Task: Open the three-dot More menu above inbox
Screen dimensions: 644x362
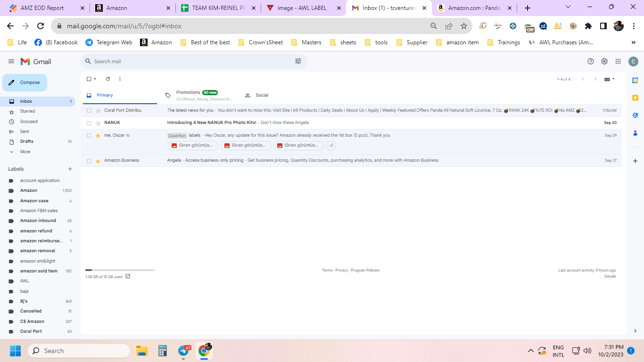Action: [120, 79]
